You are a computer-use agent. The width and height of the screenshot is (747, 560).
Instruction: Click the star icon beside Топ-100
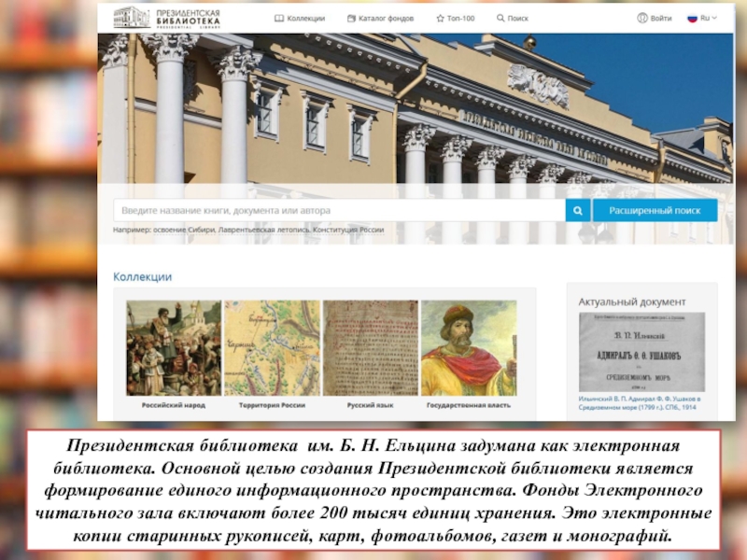click(440, 19)
